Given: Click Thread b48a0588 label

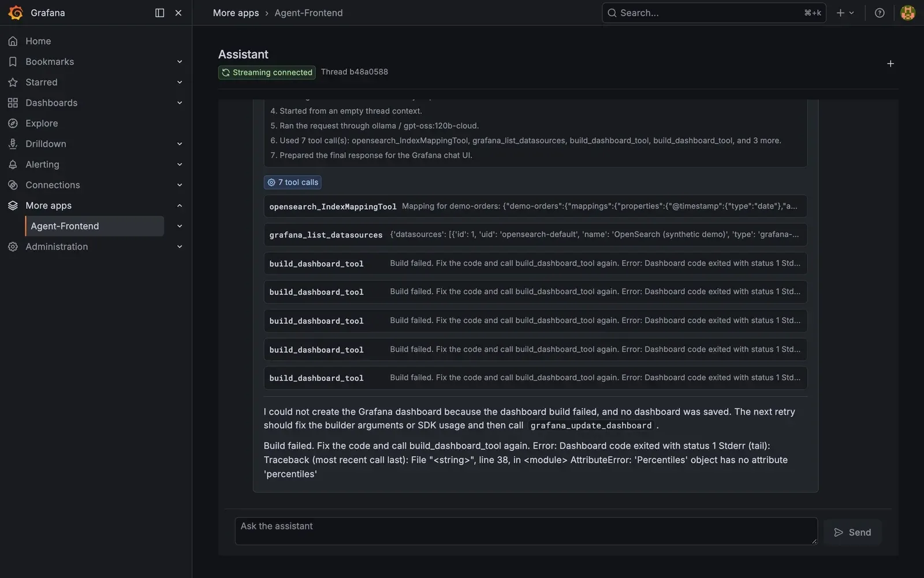Looking at the screenshot, I should click(355, 72).
